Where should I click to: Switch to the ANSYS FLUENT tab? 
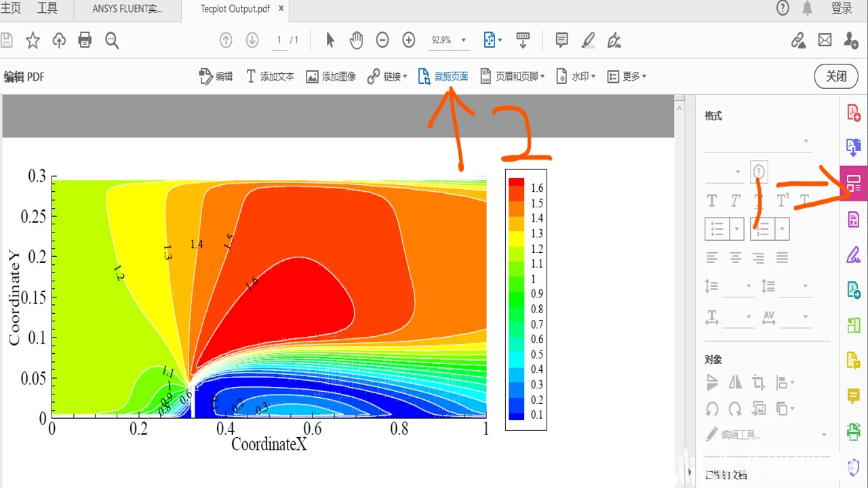pyautogui.click(x=127, y=9)
